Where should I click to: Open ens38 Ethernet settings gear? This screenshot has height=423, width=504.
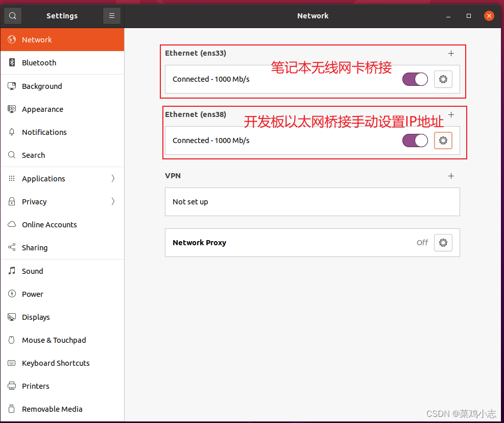coord(443,140)
